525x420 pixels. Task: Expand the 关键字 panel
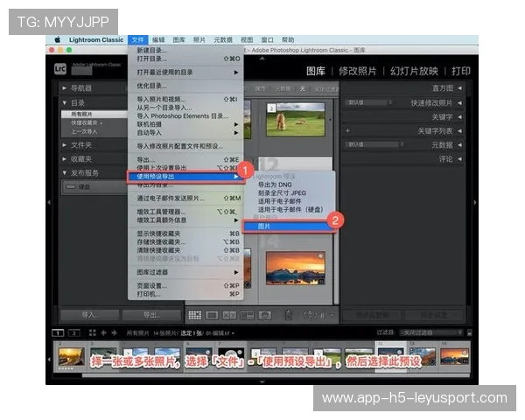click(x=460, y=117)
